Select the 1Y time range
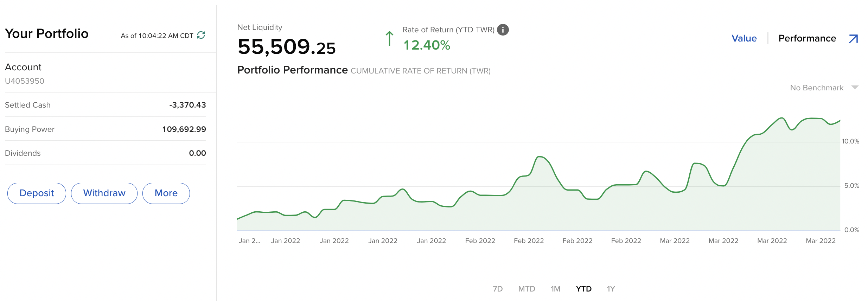This screenshot has height=301, width=868. coord(611,289)
